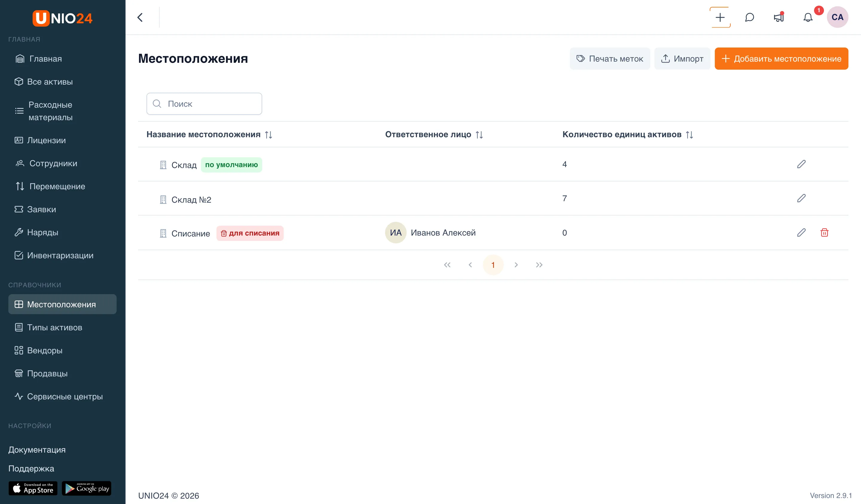This screenshot has width=861, height=504.
Task: Open Документация link
Action: [x=37, y=450]
